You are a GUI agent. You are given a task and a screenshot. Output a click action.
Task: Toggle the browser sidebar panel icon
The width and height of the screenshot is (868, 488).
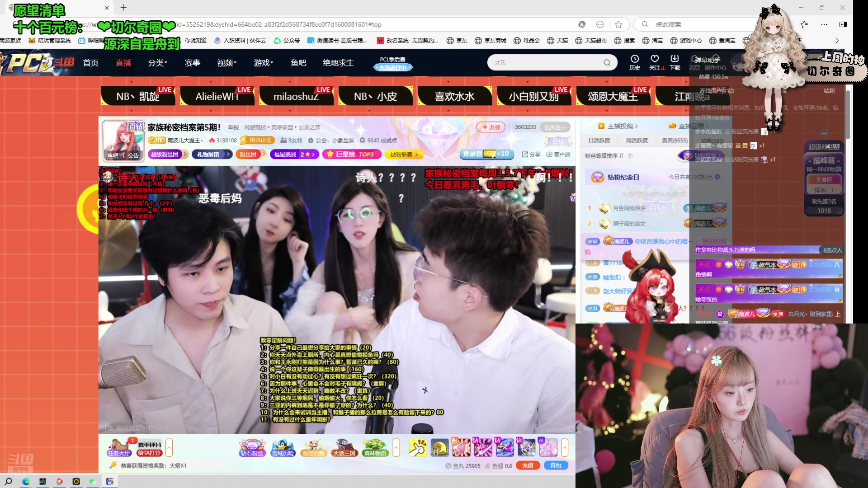[843, 24]
